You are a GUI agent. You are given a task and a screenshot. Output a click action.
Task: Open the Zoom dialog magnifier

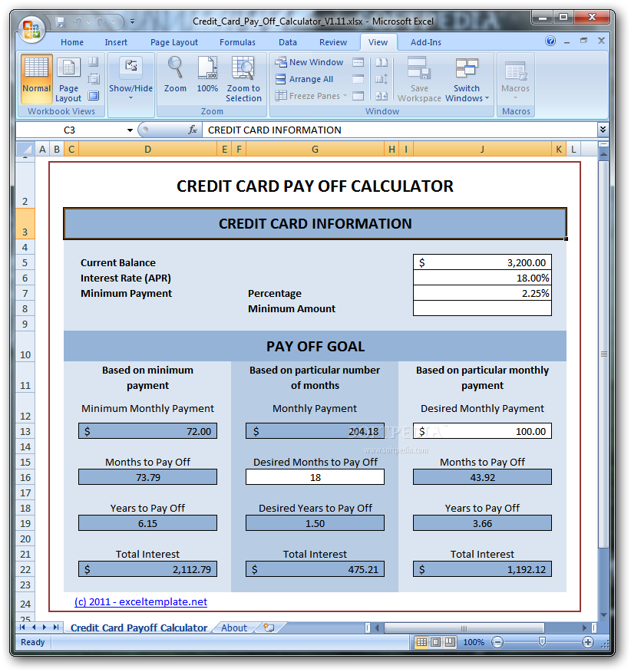coord(175,75)
